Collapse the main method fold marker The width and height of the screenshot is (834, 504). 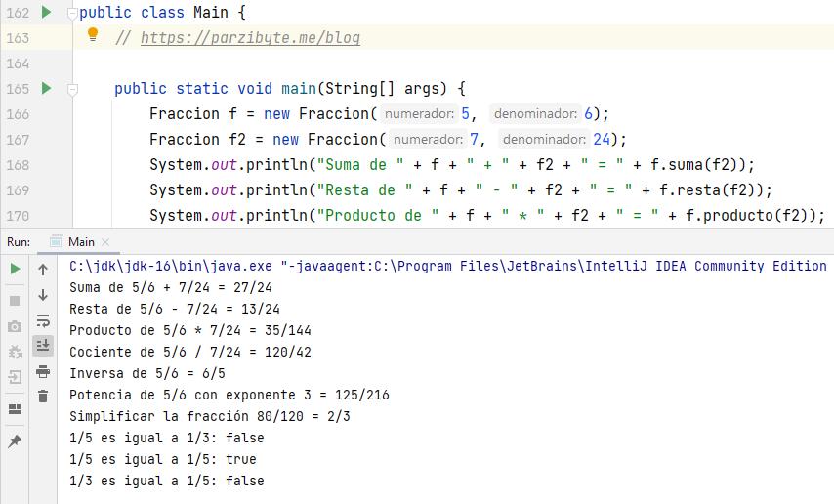tap(72, 89)
